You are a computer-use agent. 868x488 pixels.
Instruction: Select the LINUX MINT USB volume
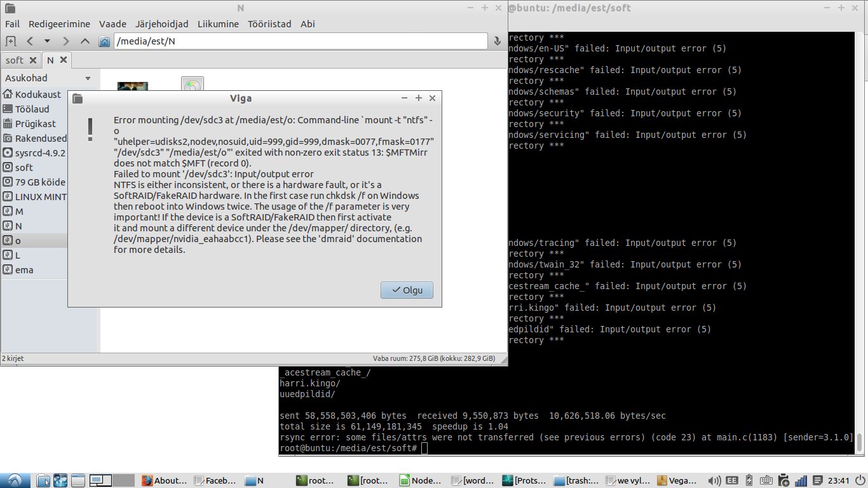click(35, 197)
